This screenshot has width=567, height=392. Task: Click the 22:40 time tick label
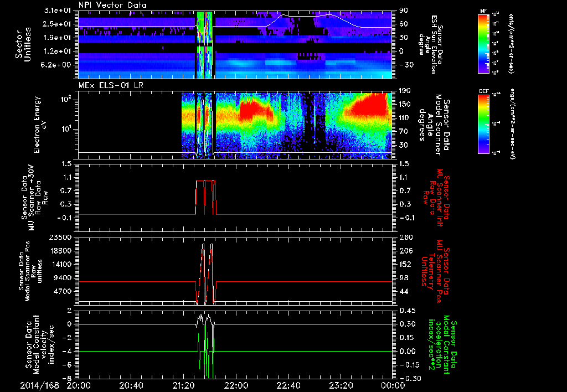coord(288,385)
